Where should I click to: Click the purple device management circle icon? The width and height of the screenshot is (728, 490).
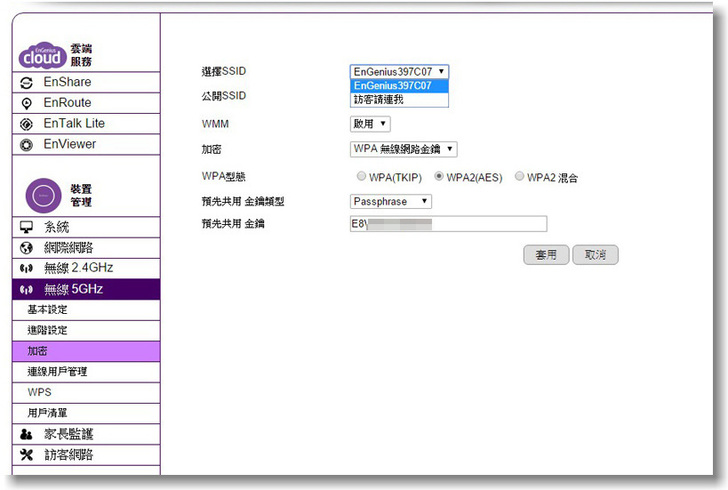[x=43, y=196]
